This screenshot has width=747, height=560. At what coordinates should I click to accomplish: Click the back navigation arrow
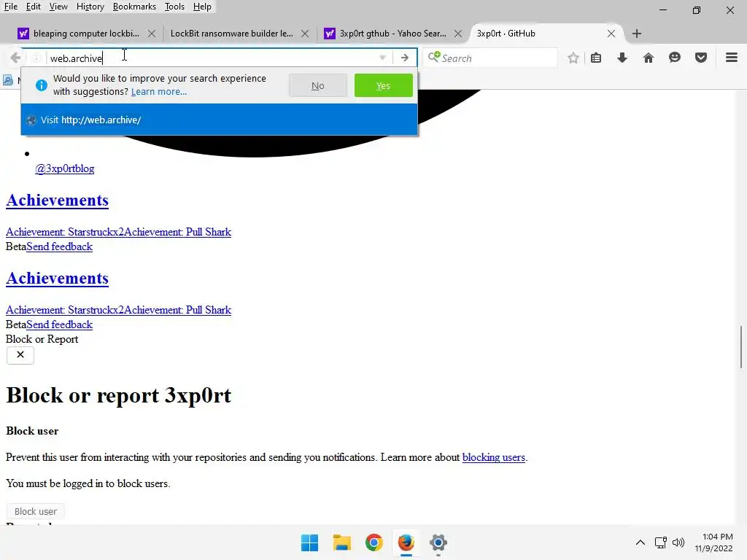(x=15, y=58)
